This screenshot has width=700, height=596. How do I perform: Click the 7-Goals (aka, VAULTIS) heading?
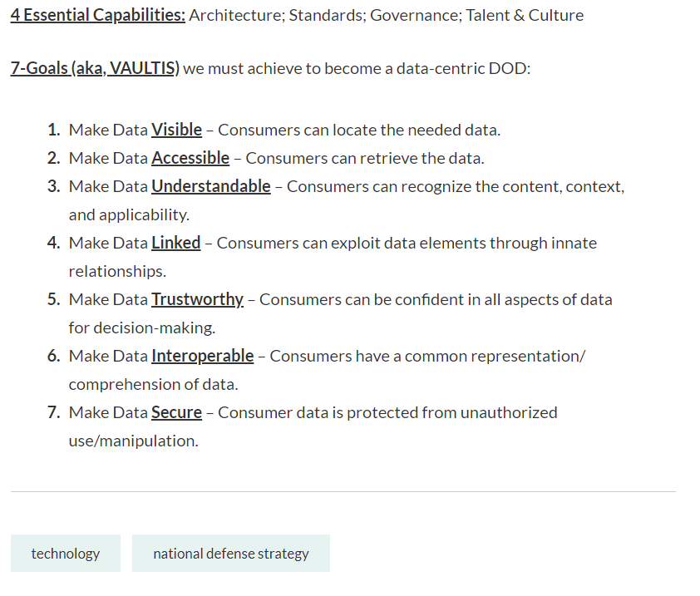pos(95,68)
